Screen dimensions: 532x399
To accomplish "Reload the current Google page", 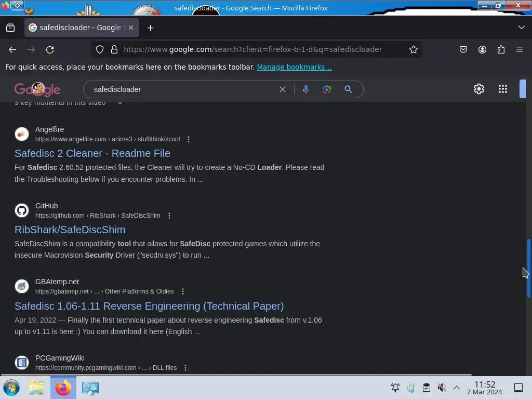I will [x=50, y=50].
